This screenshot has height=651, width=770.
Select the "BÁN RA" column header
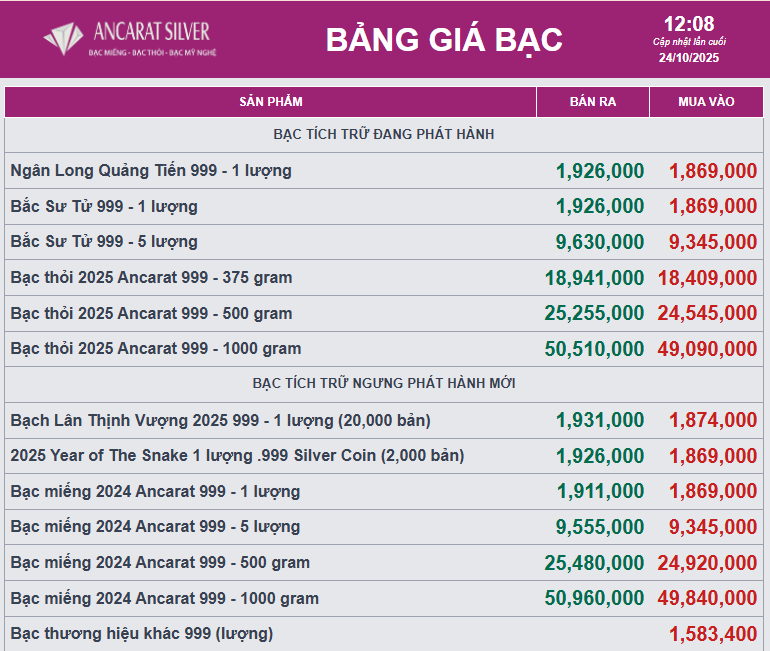592,102
